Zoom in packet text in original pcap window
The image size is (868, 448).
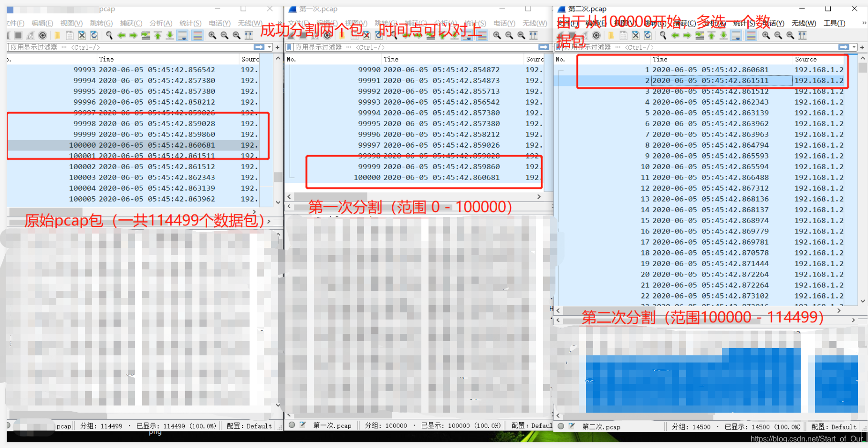(212, 35)
